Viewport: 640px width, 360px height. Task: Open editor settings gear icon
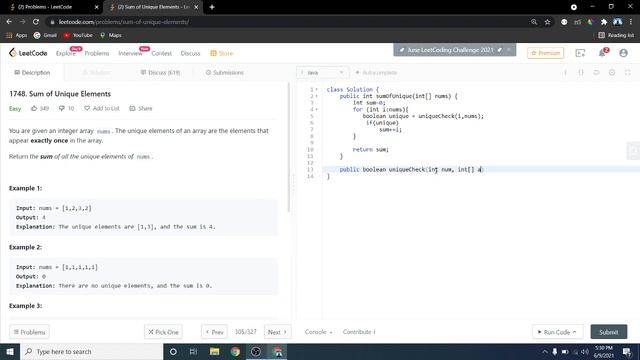(612, 73)
